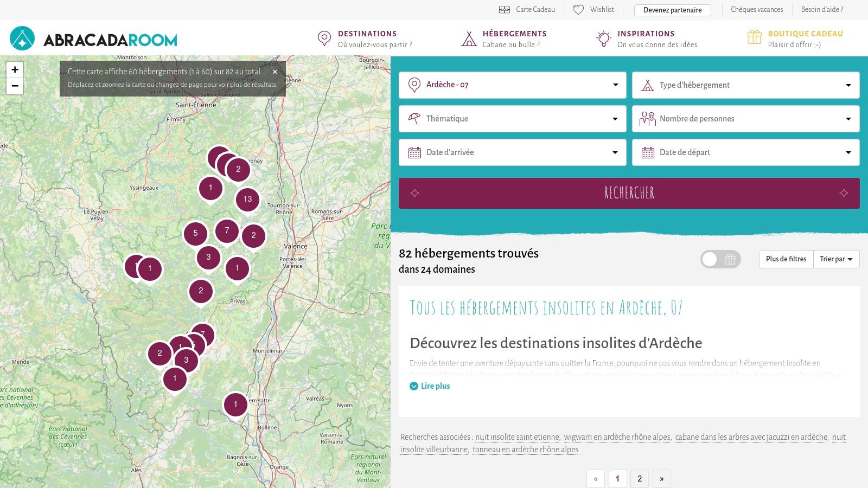Click the Hébergements tent icon
Image resolution: width=868 pixels, height=488 pixels.
469,38
